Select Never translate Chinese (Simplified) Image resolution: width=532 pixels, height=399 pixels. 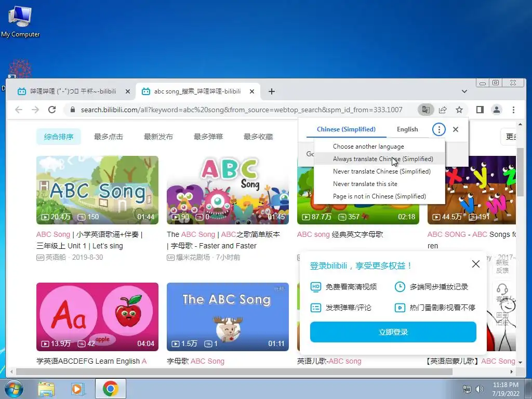pyautogui.click(x=379, y=171)
